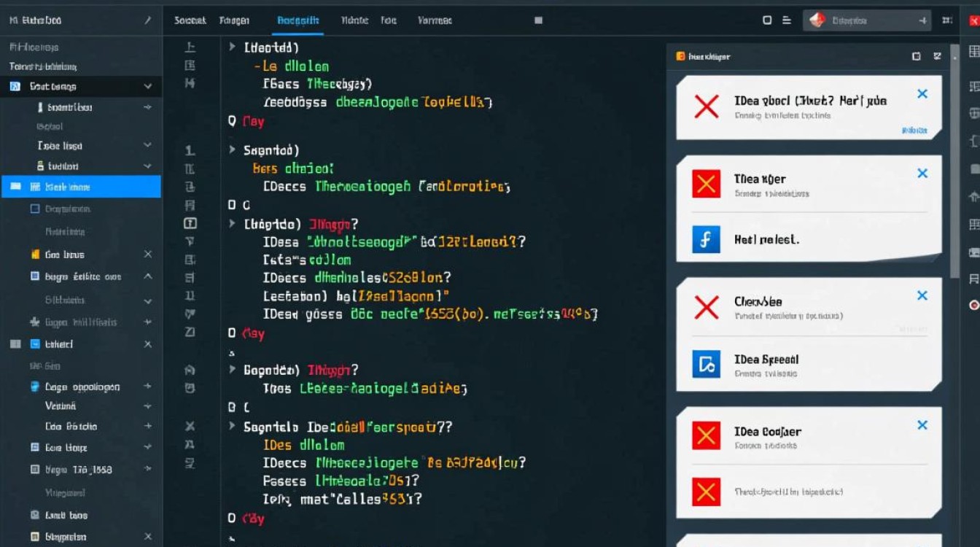The width and height of the screenshot is (980, 547).
Task: Select the blue-underlined active editor tab
Action: pos(298,20)
